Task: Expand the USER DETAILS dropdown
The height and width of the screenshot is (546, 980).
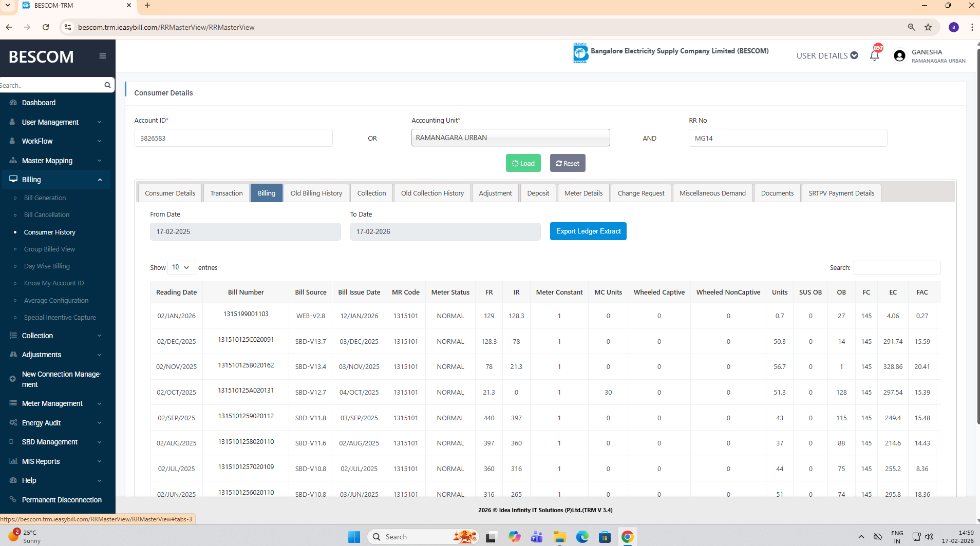Action: click(827, 55)
